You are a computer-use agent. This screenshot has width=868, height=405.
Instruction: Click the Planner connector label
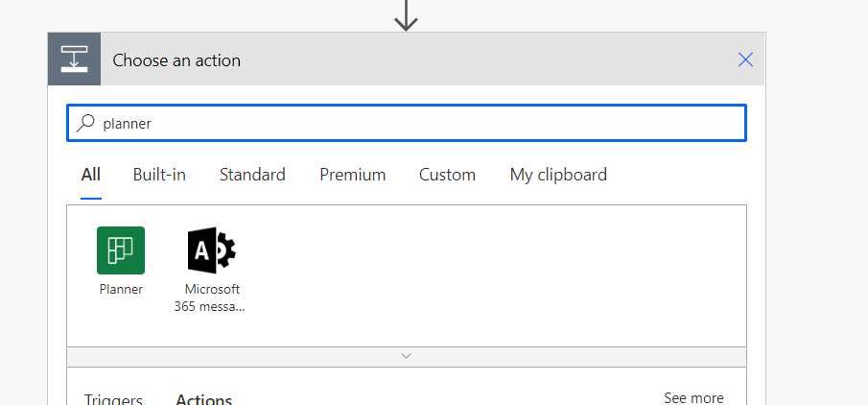click(x=121, y=289)
